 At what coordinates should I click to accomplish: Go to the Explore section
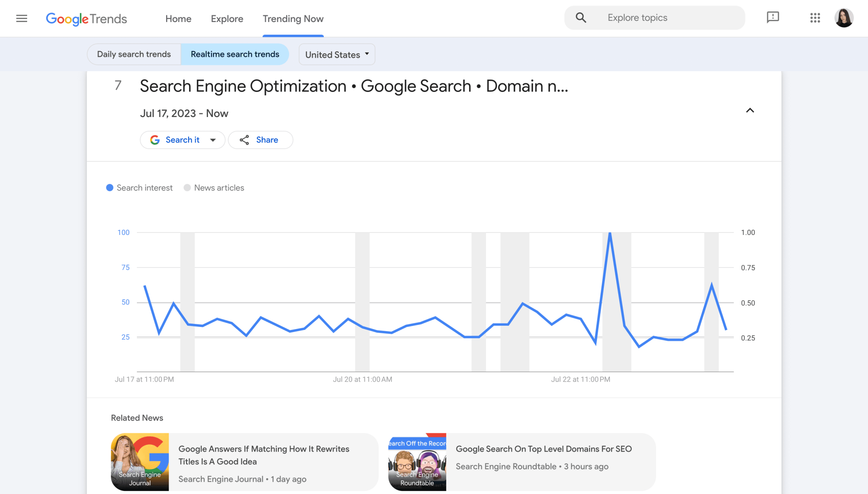pos(227,19)
